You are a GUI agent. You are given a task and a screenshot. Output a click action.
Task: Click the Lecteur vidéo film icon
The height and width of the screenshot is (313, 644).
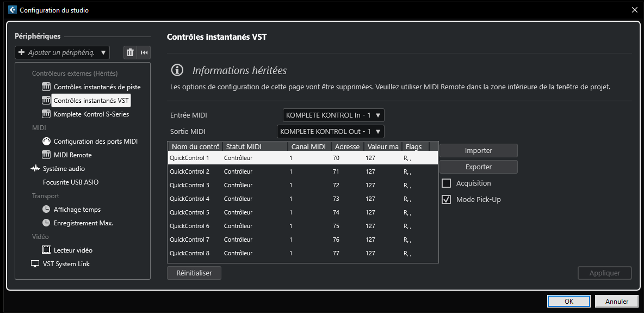click(x=46, y=250)
